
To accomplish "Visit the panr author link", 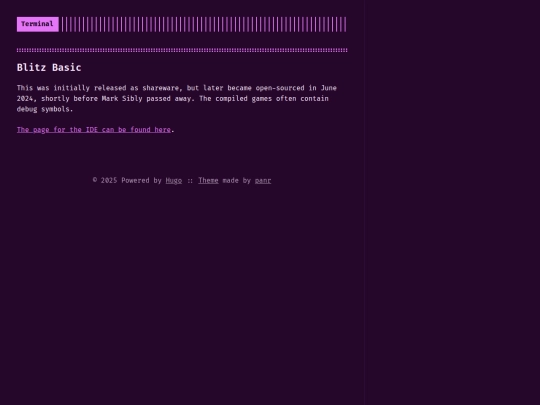I will click(263, 180).
